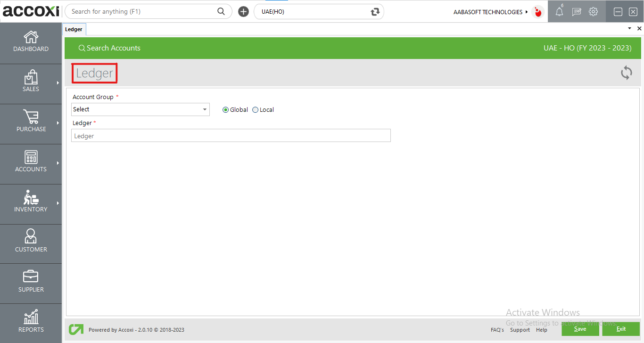The height and width of the screenshot is (343, 644).
Task: Open the settings gear icon
Action: (x=593, y=12)
